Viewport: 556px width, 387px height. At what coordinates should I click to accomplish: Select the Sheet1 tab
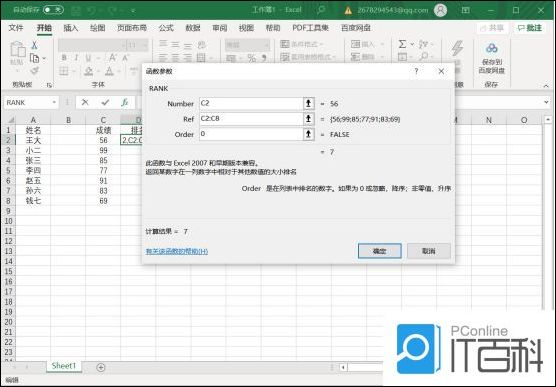(x=64, y=366)
